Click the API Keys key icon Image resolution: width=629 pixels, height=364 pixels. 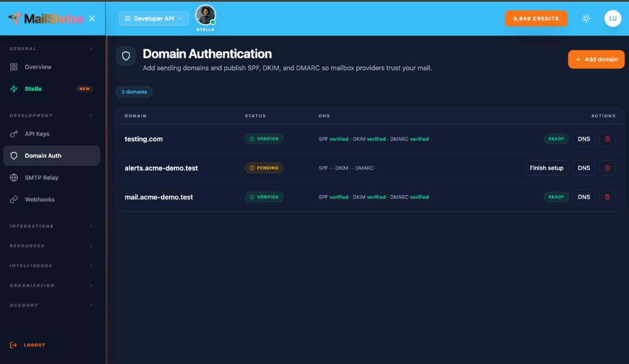(x=14, y=134)
